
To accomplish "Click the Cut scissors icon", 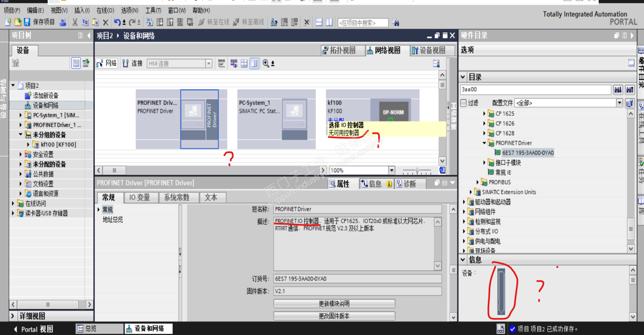I will click(x=75, y=22).
